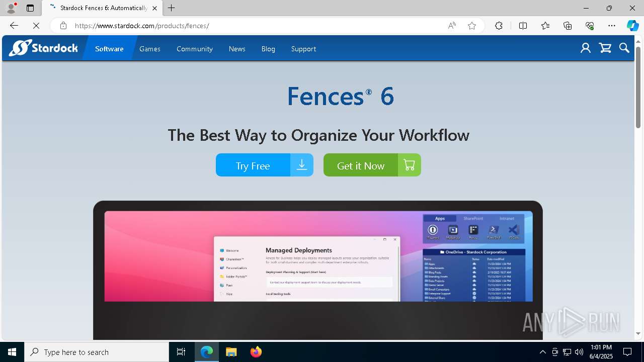Open File Explorer from the taskbar

(231, 352)
